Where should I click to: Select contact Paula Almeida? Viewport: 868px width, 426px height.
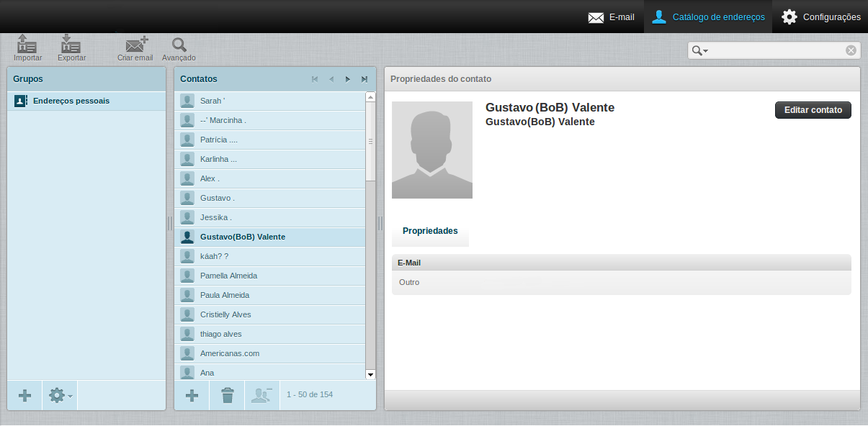coord(270,295)
